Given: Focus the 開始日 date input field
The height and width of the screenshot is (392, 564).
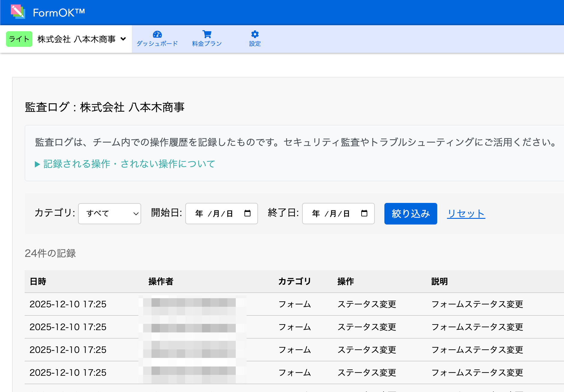Looking at the screenshot, I should click(214, 214).
